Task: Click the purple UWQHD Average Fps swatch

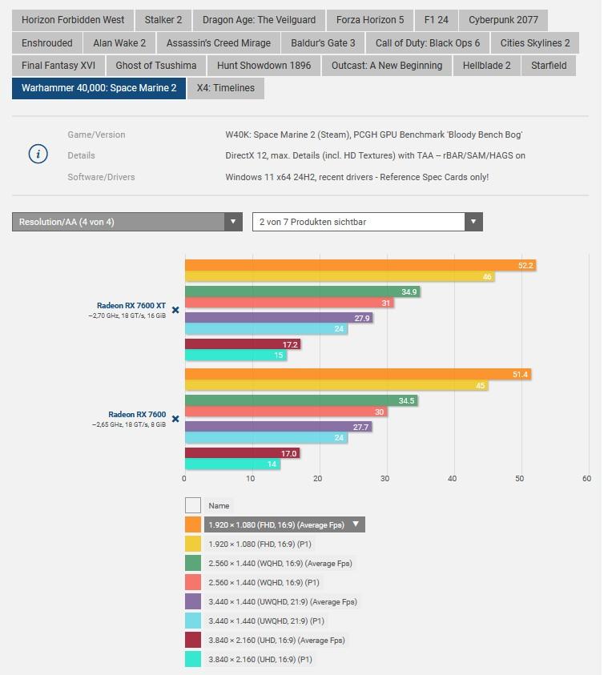Action: 193,601
